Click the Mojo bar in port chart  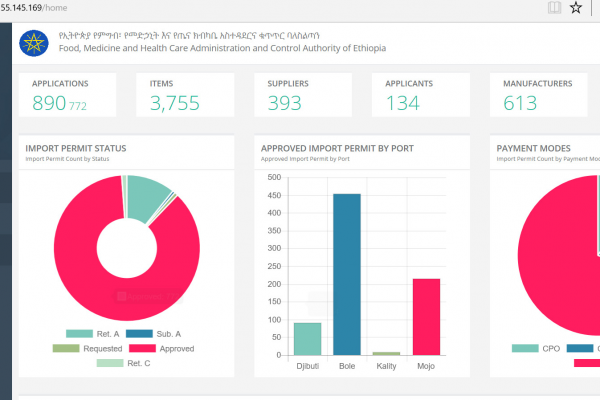click(x=426, y=316)
